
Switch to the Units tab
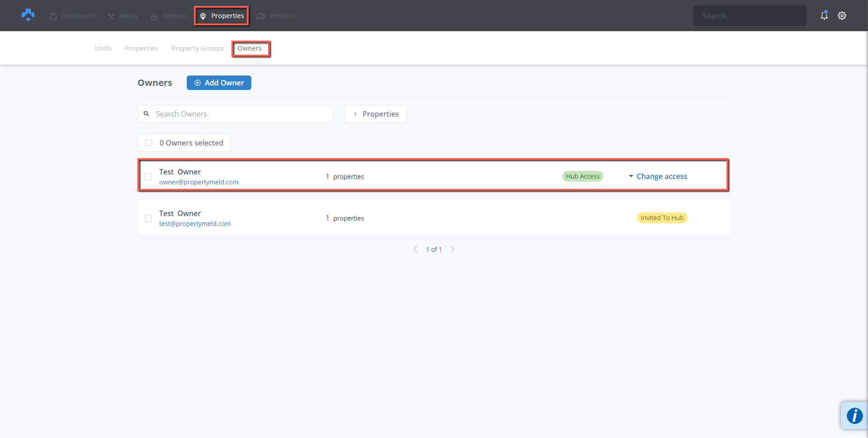[x=103, y=48]
